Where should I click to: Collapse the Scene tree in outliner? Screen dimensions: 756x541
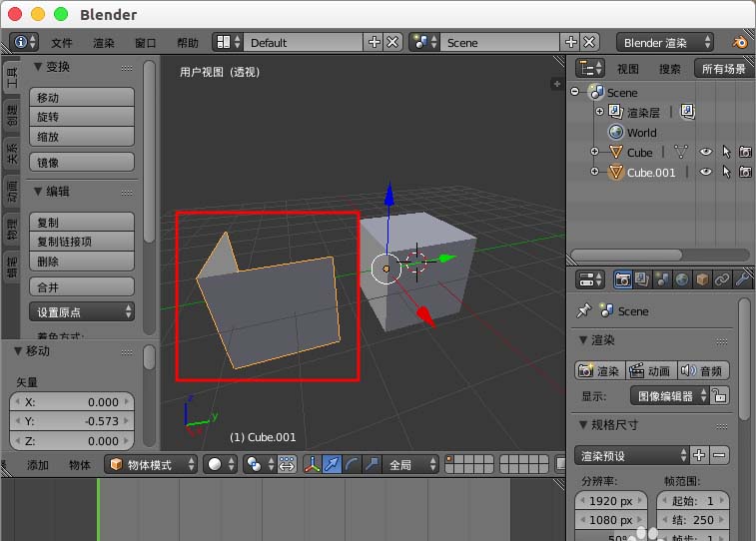tap(574, 92)
